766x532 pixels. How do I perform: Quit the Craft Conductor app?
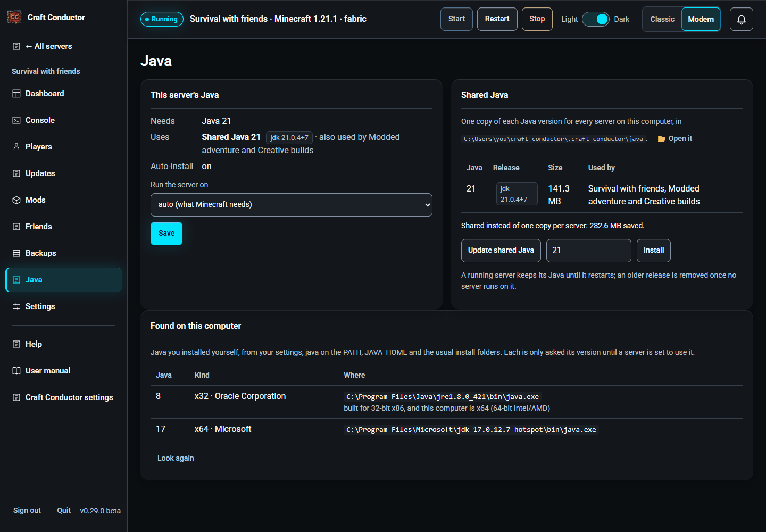click(64, 510)
